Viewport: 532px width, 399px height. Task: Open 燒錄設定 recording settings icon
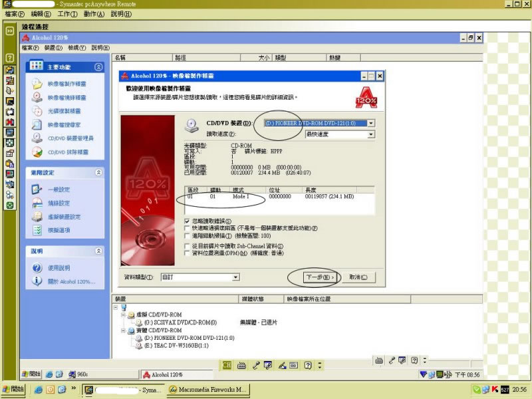coord(37,203)
